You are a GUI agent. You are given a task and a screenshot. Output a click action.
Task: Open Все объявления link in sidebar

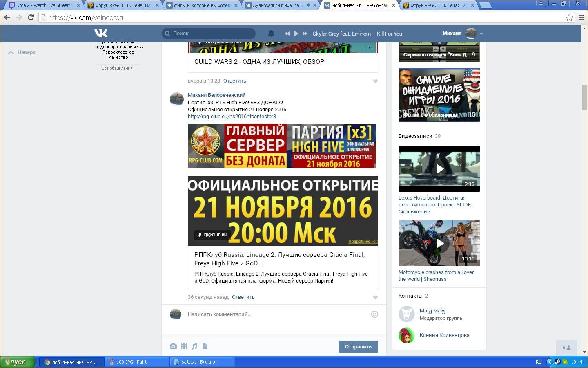coord(117,68)
